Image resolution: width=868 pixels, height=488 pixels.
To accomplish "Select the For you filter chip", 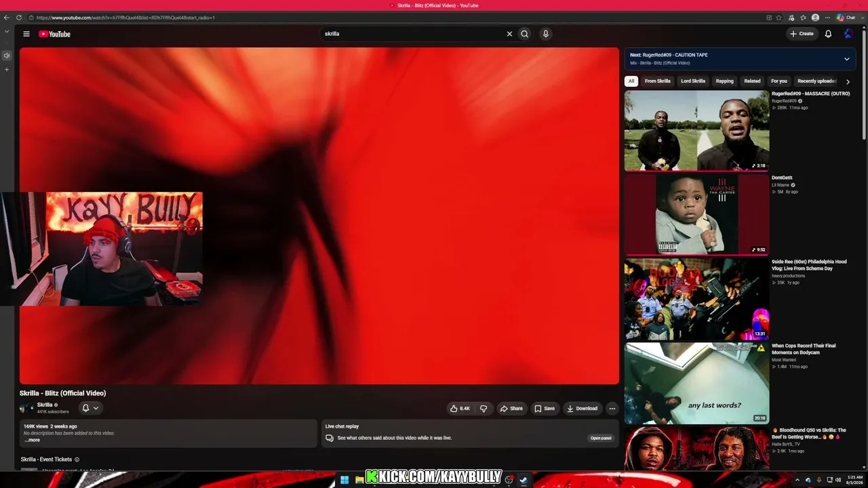I will pyautogui.click(x=779, y=81).
